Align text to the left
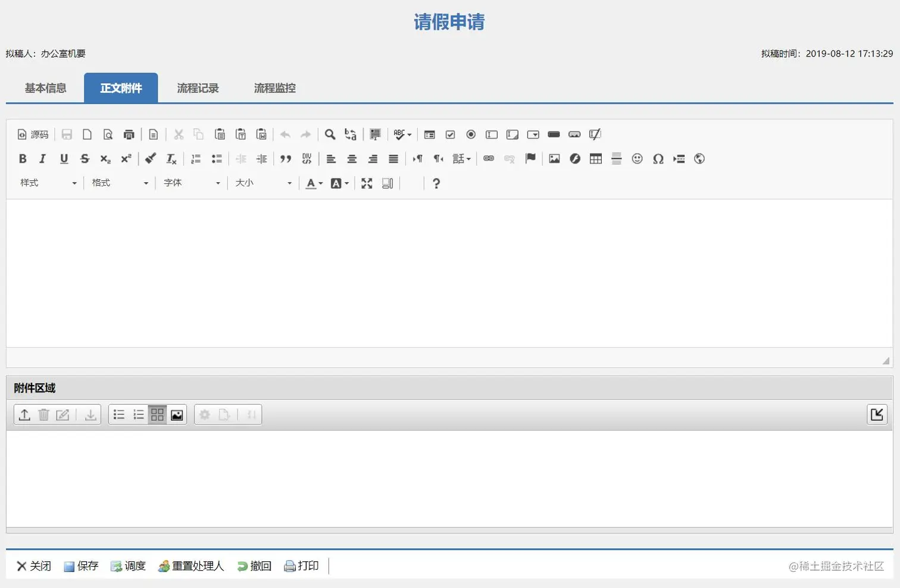Image resolution: width=900 pixels, height=588 pixels. pos(332,159)
